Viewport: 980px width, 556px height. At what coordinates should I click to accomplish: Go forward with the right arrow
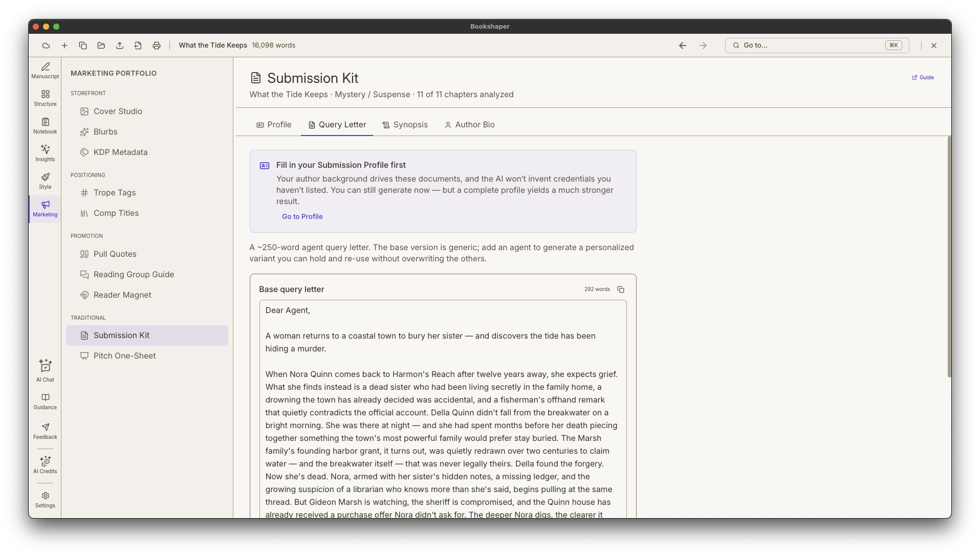703,46
